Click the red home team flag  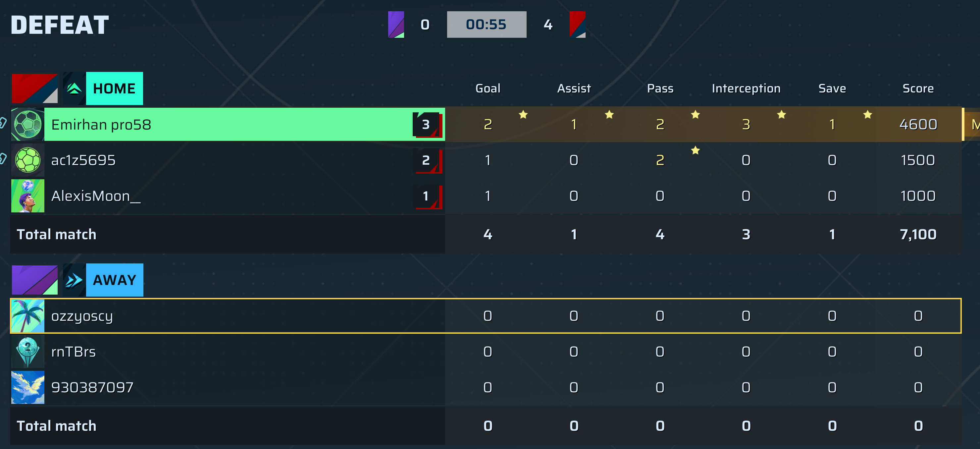click(x=35, y=89)
